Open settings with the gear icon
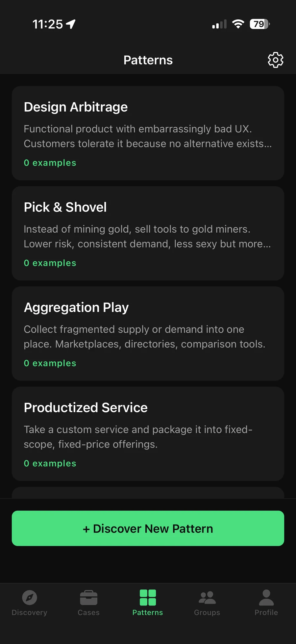The width and height of the screenshot is (296, 644). 275,60
